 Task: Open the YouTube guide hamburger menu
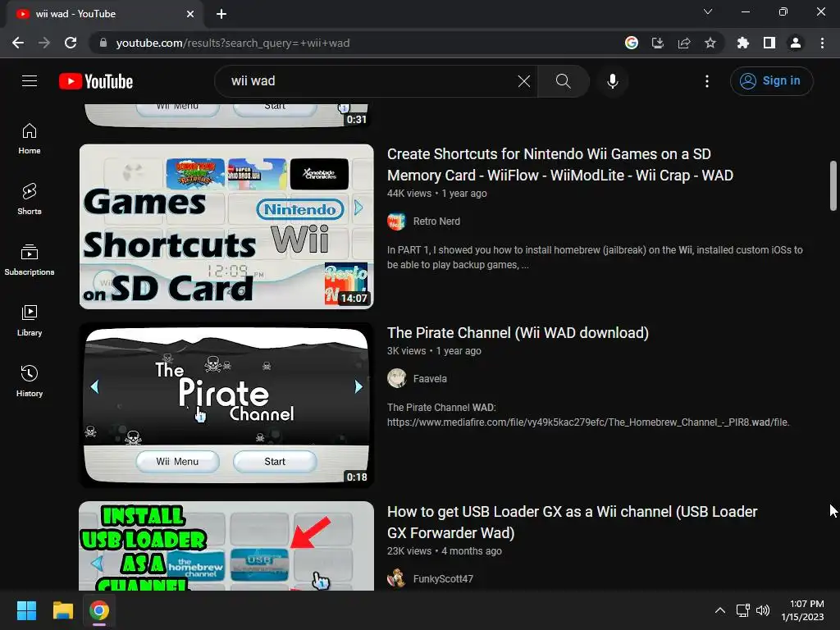(30, 81)
